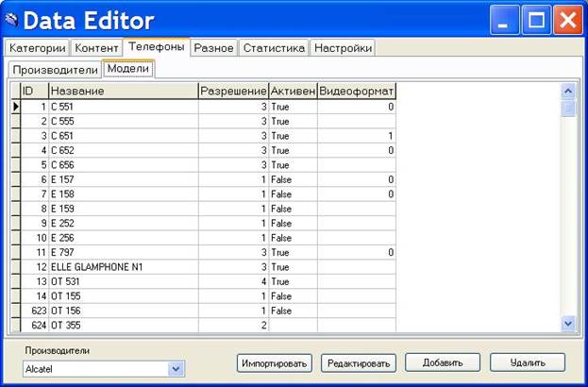Close the Data Editor window
The image size is (588, 387).
[568, 20]
